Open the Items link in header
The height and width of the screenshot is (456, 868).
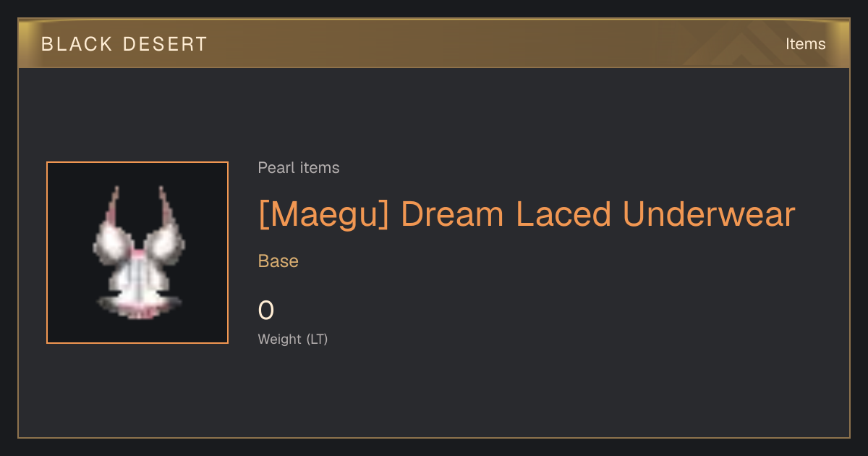click(805, 44)
